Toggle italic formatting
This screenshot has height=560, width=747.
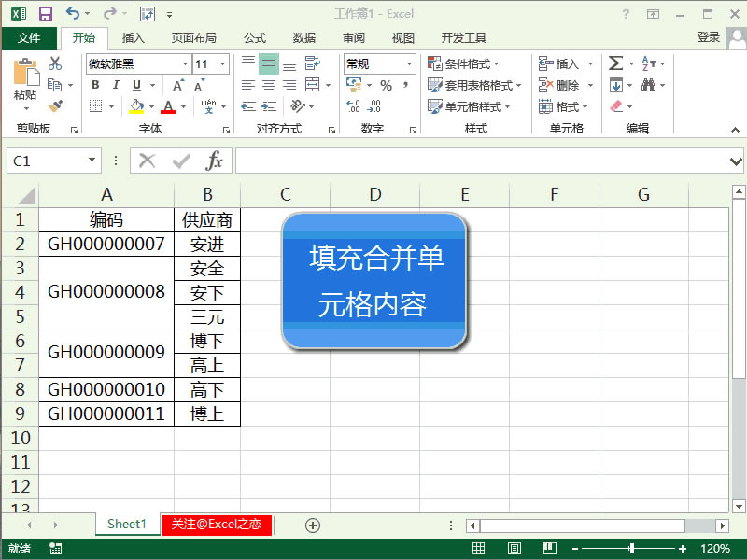tap(117, 84)
